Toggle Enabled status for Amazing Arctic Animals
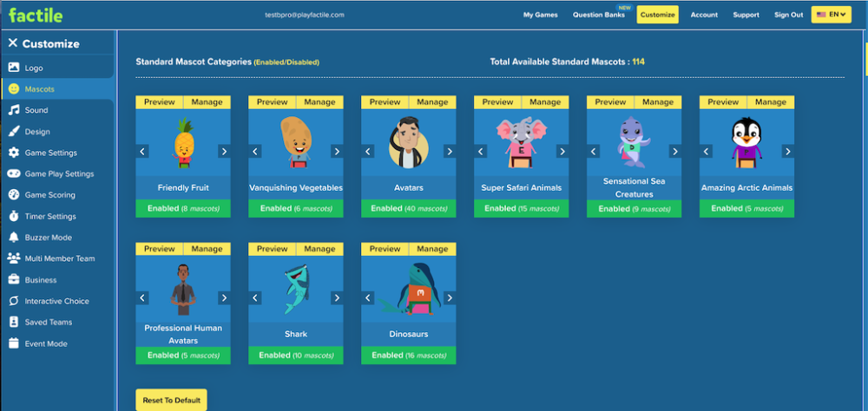The height and width of the screenshot is (411, 868). (x=747, y=209)
